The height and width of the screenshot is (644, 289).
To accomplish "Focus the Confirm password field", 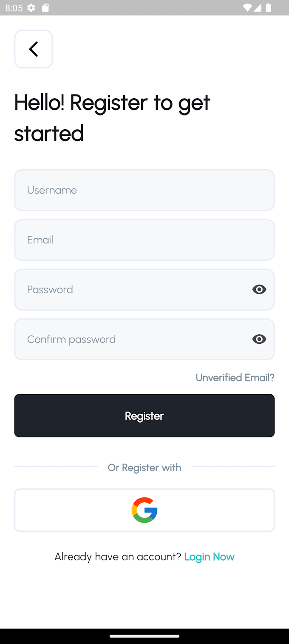I will tap(127, 339).
